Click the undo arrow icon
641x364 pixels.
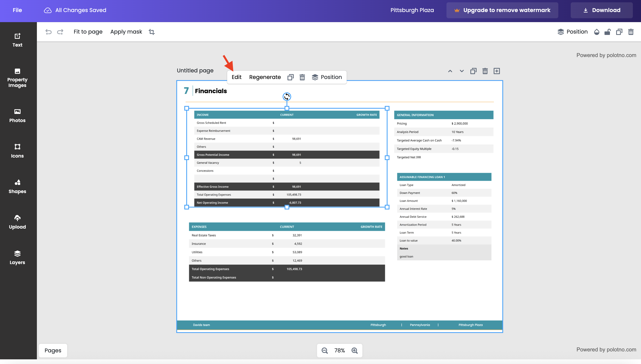pyautogui.click(x=48, y=32)
